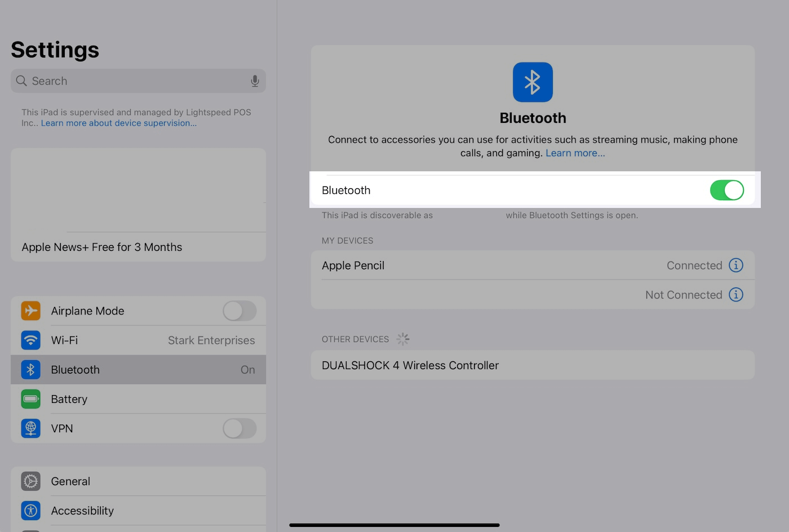Open info details for Apple Pencil
Viewport: 789px width, 532px height.
tap(735, 265)
